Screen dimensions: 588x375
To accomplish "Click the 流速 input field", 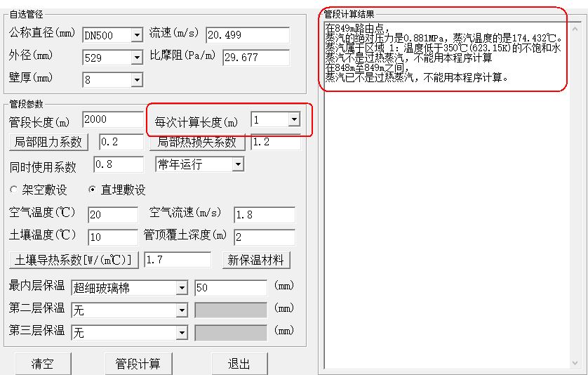I will point(247,35).
